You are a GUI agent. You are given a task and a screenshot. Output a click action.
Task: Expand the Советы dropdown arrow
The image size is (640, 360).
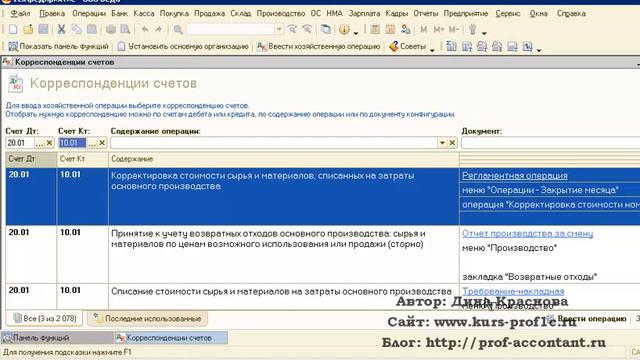[x=432, y=50]
